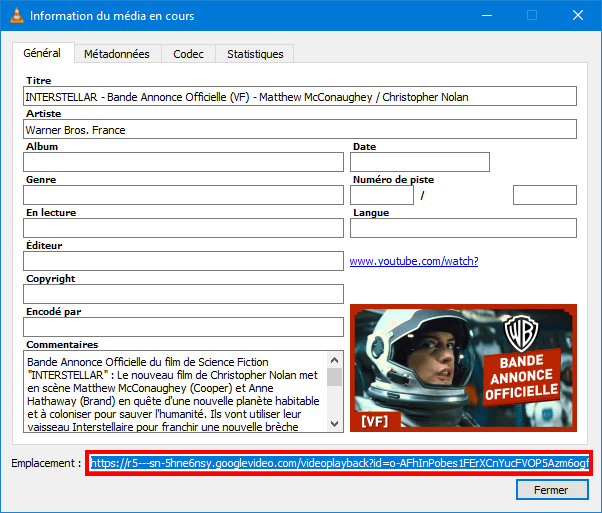Click the Genre input field

(x=183, y=195)
